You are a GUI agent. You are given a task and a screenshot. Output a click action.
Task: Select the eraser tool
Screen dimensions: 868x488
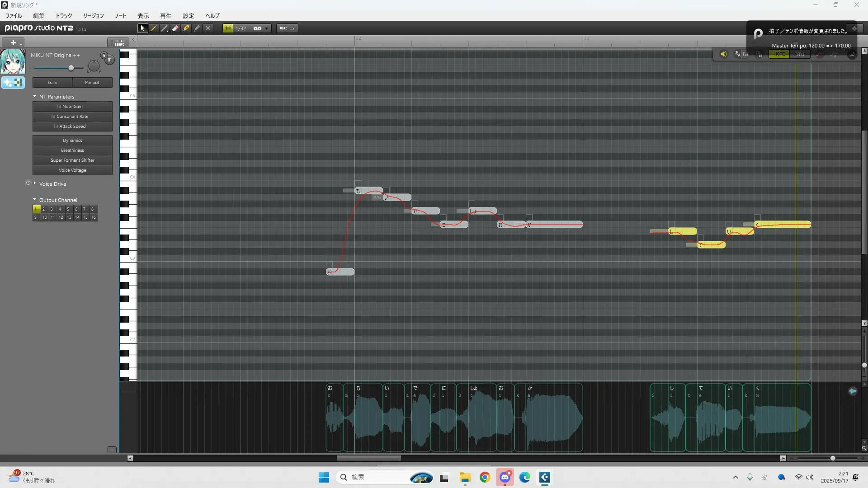[175, 28]
